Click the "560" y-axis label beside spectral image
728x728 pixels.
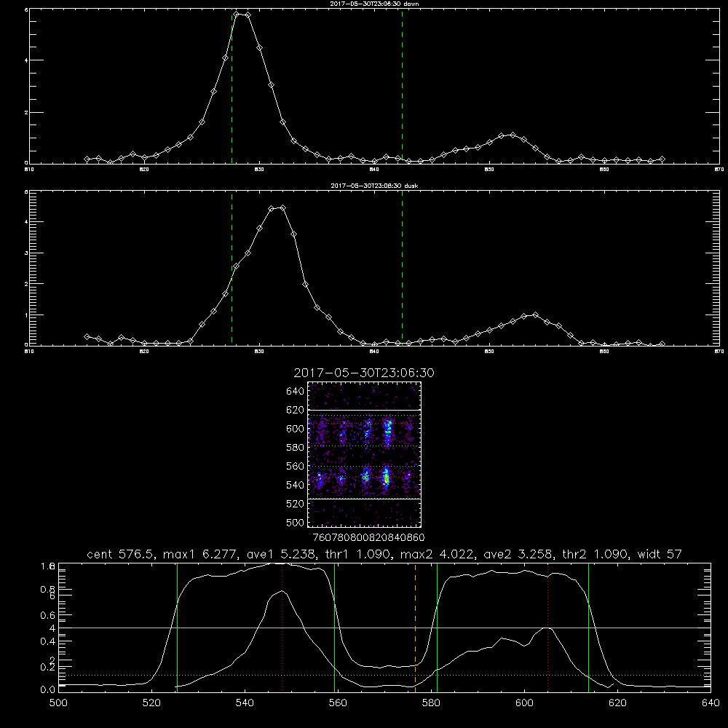[x=295, y=466]
